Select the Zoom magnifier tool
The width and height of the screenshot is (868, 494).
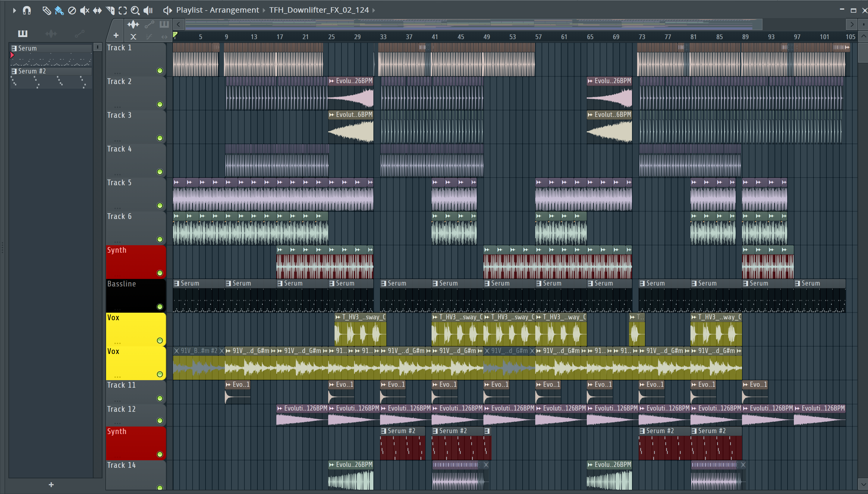[135, 11]
